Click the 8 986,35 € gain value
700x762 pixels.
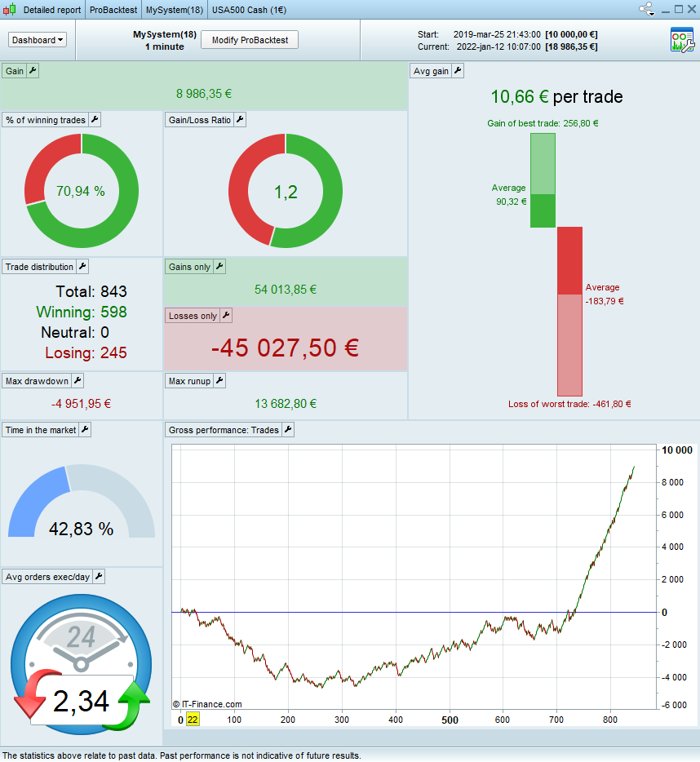[x=204, y=93]
